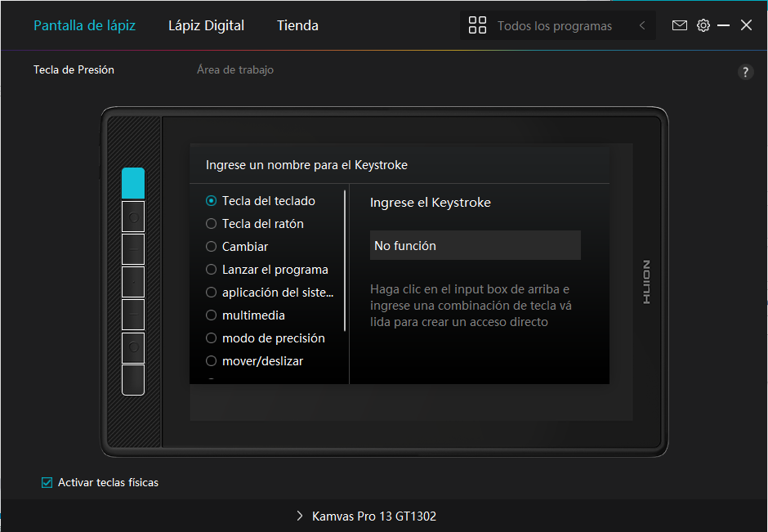The width and height of the screenshot is (768, 532).
Task: Choose the Lanzar el programa option
Action: [x=212, y=270]
